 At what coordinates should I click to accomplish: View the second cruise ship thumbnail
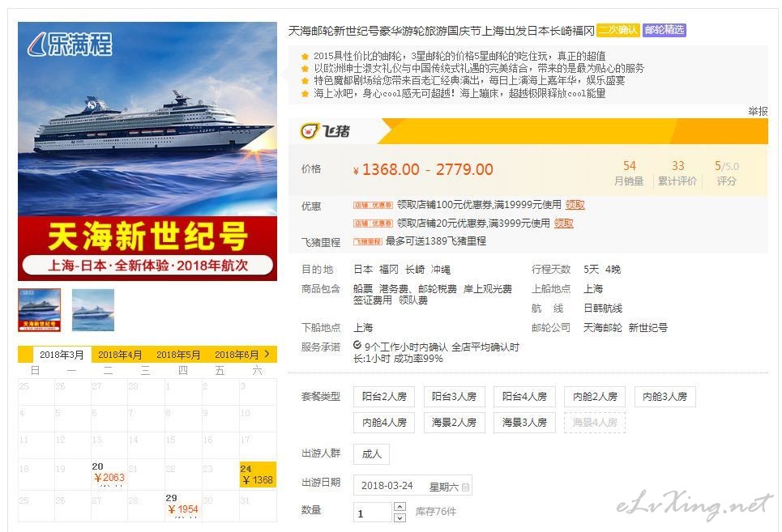coord(93,310)
